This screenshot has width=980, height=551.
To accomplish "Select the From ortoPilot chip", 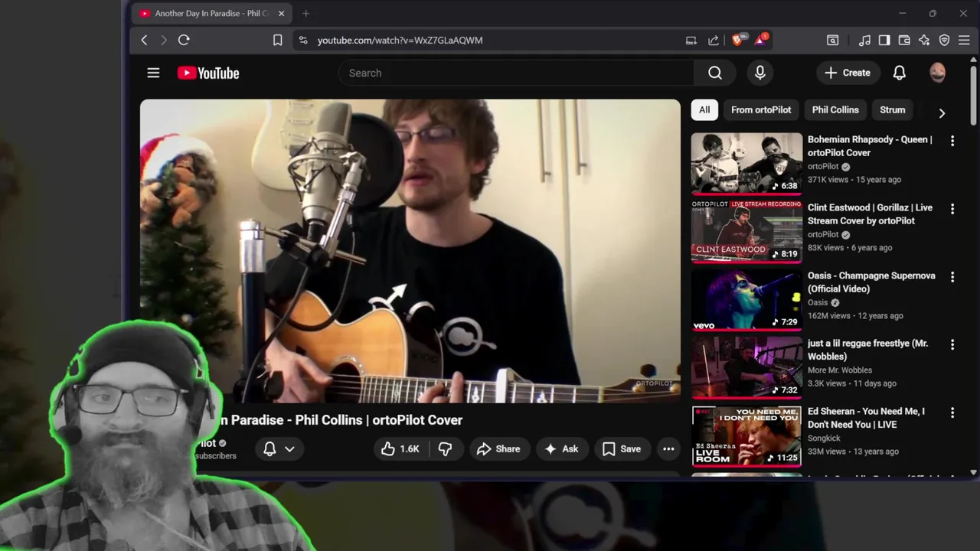I will click(x=761, y=110).
